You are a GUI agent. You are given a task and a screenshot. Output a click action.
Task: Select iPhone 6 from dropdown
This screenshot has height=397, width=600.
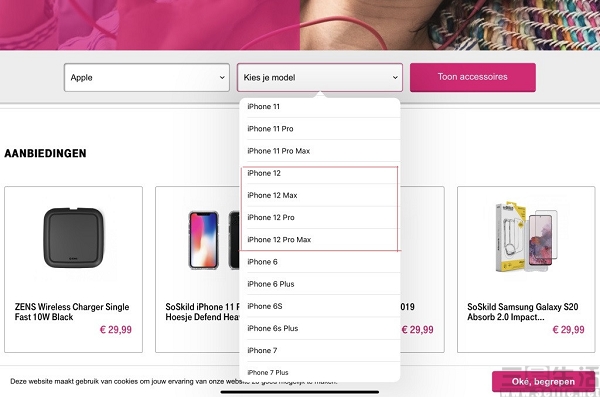pos(320,262)
